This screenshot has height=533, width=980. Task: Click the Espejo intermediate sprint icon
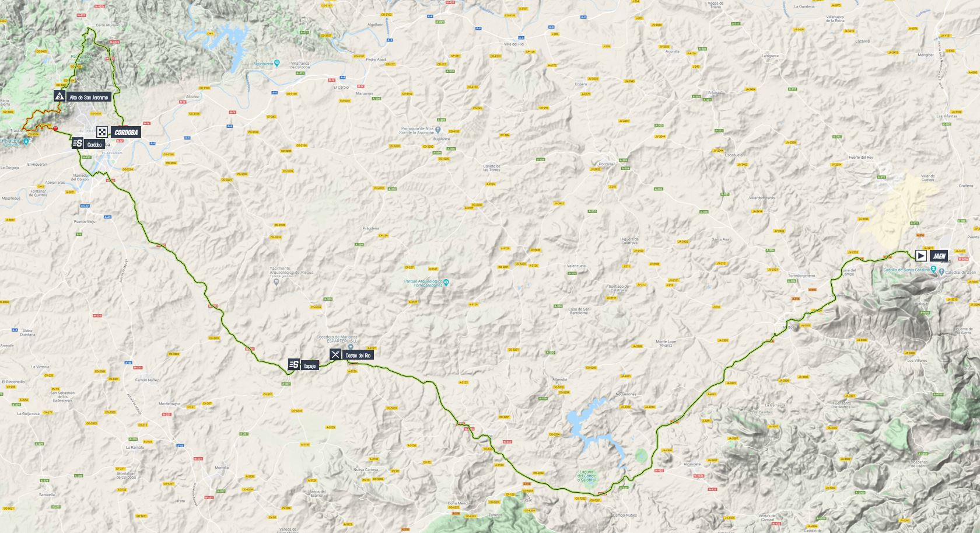pos(295,365)
